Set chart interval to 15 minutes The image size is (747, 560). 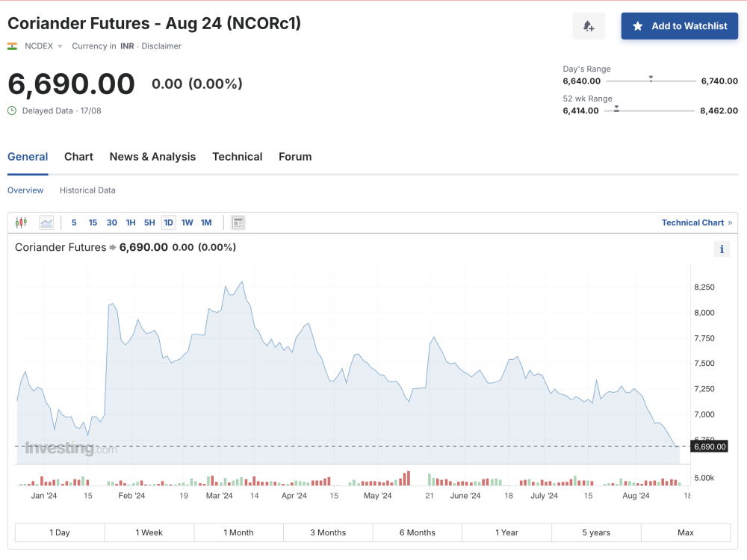pyautogui.click(x=93, y=223)
